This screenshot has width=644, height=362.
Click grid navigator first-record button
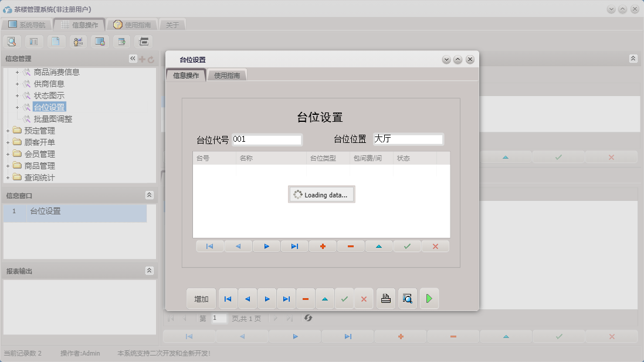(x=210, y=247)
